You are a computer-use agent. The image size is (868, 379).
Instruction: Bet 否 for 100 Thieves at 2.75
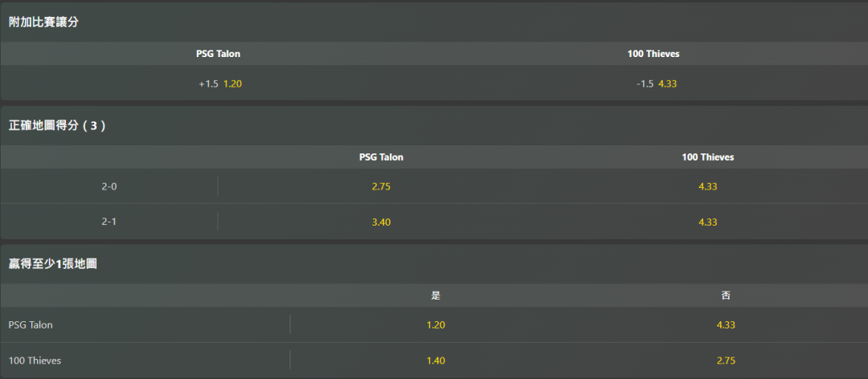coord(726,361)
